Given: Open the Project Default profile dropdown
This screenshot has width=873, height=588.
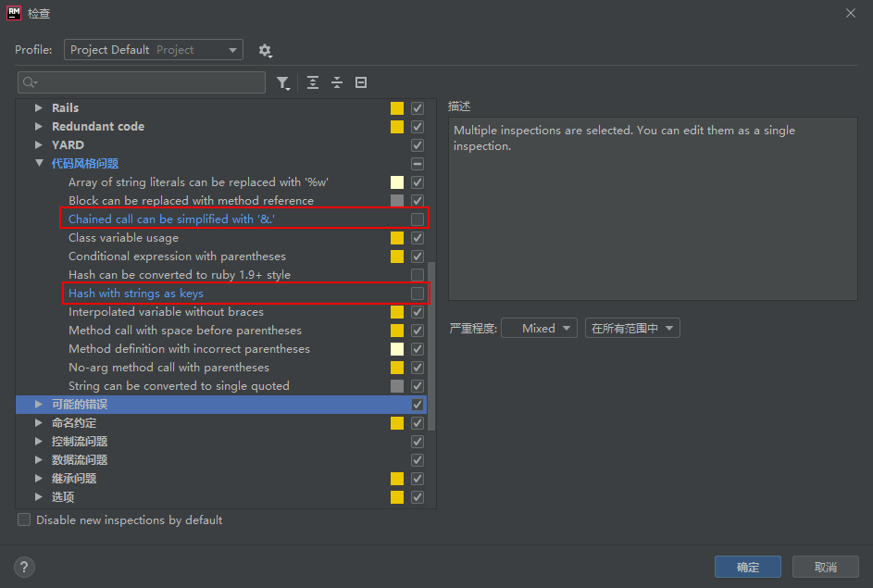Looking at the screenshot, I should pos(154,50).
